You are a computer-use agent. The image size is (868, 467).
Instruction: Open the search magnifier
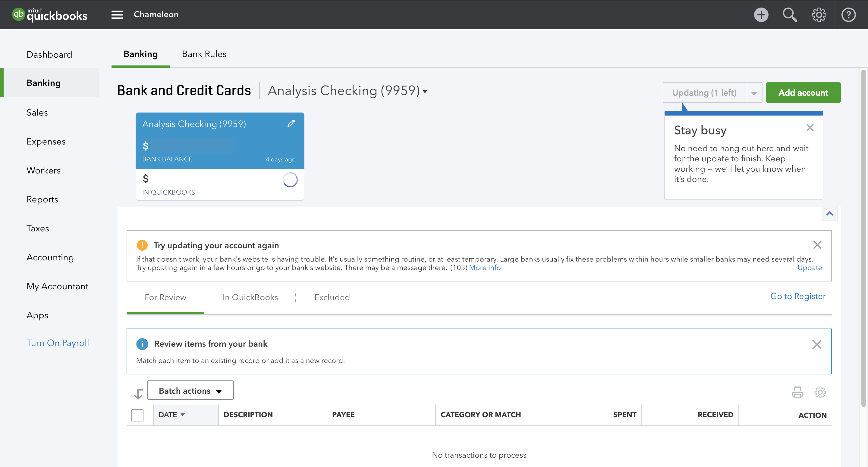pyautogui.click(x=790, y=14)
